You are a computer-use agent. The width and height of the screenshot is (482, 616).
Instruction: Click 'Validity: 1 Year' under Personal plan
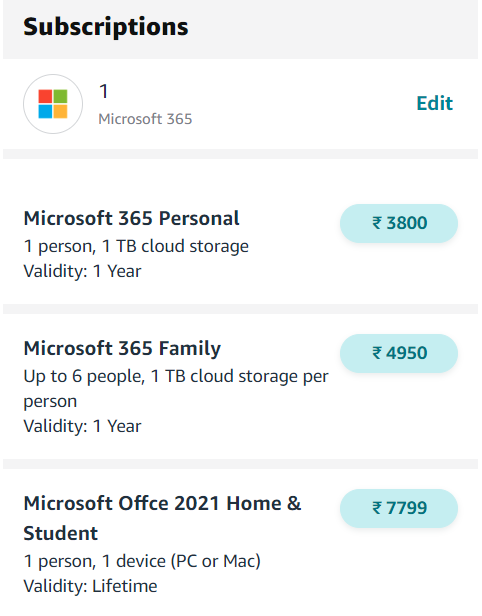point(82,271)
